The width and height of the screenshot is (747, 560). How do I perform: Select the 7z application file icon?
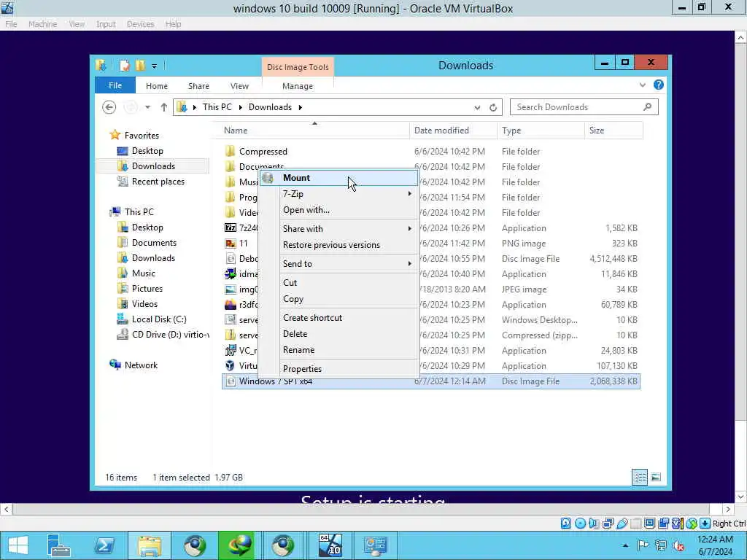(230, 227)
